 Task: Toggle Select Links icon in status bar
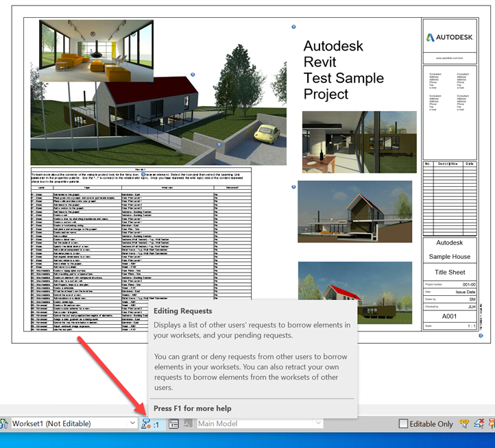tap(464, 423)
